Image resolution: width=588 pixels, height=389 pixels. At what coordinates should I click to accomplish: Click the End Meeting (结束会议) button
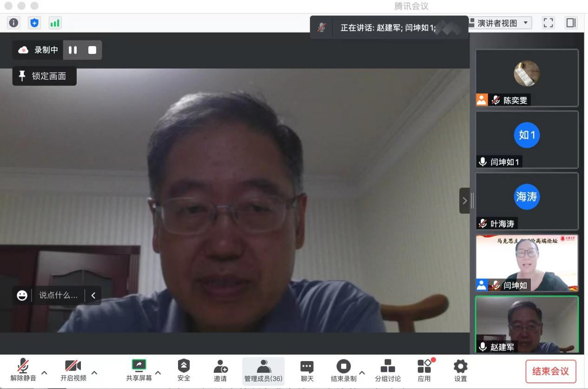tap(550, 371)
